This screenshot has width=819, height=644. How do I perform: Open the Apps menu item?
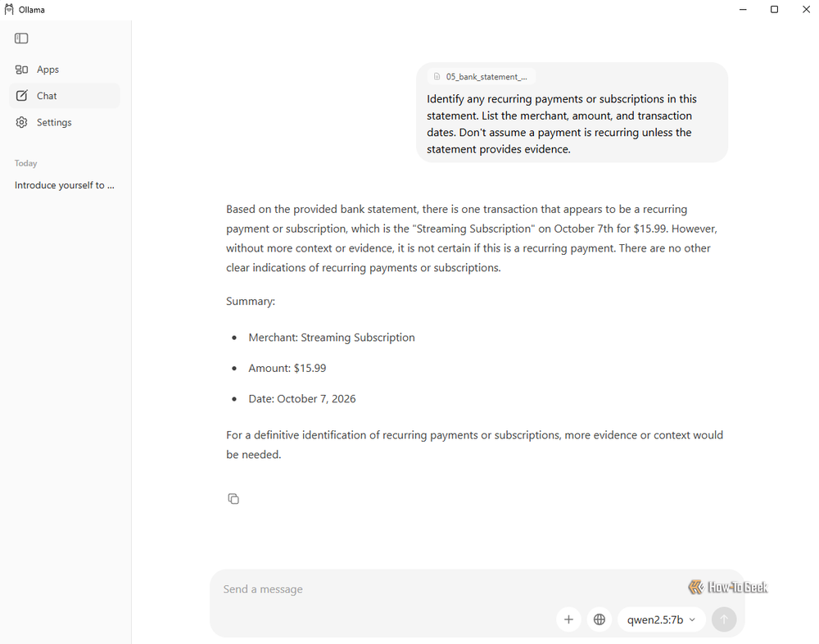pos(48,70)
